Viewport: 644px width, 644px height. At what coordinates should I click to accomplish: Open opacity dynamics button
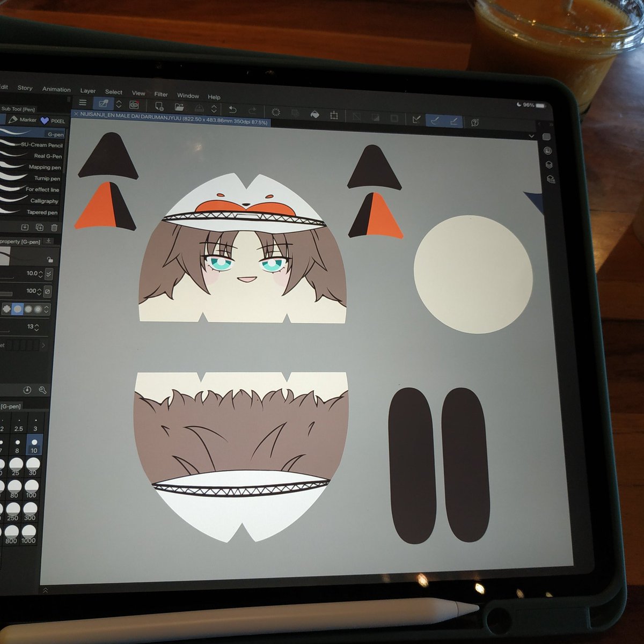point(48,291)
